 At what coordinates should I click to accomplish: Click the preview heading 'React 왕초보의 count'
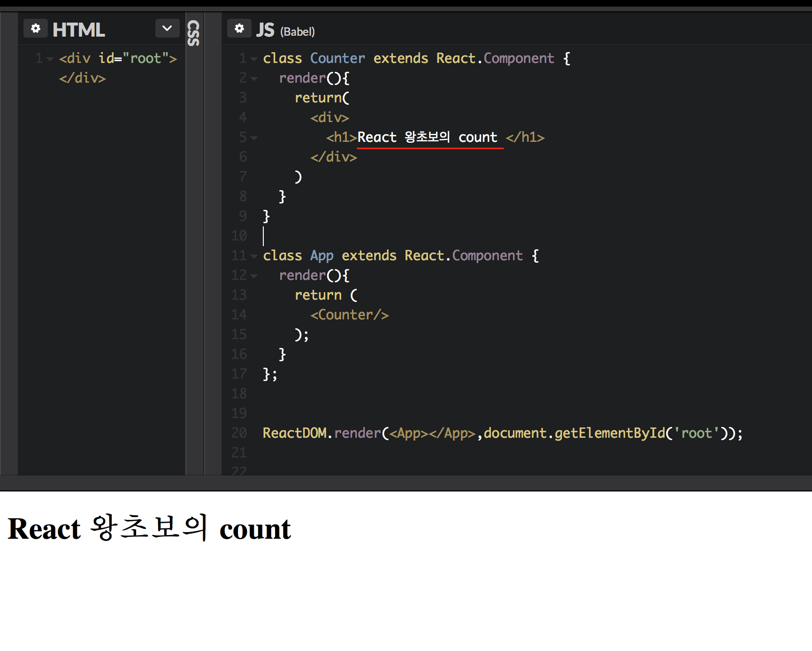click(149, 528)
